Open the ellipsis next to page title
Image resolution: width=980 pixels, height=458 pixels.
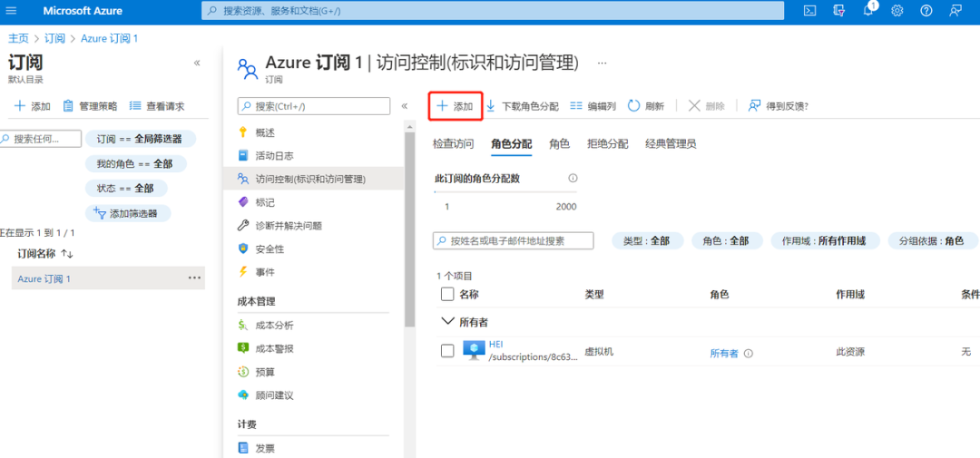(602, 63)
